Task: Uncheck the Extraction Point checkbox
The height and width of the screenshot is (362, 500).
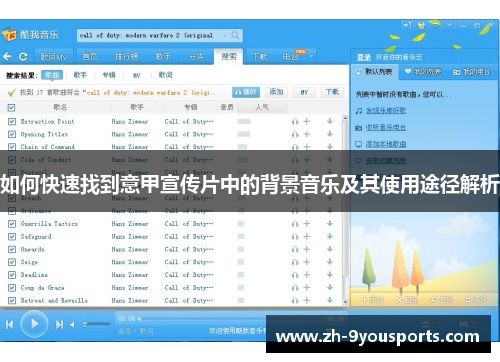Action: (x=12, y=121)
